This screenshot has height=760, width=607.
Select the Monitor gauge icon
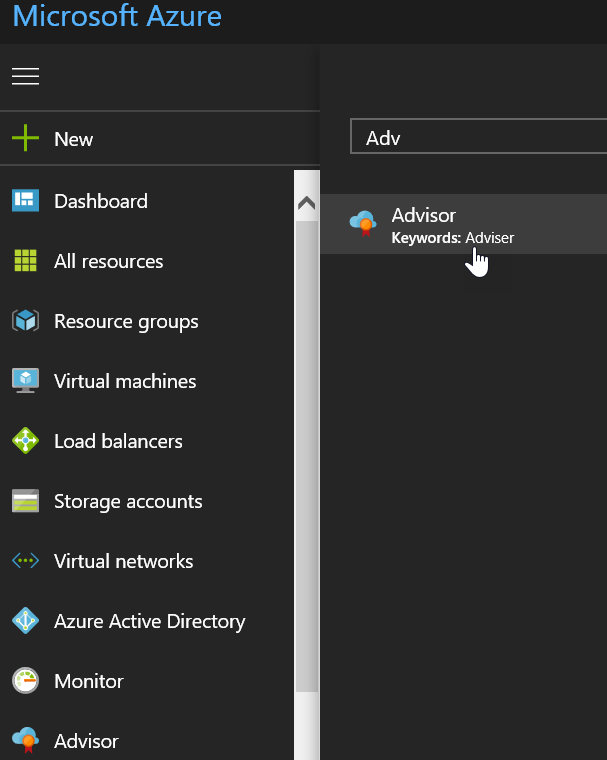[x=25, y=681]
